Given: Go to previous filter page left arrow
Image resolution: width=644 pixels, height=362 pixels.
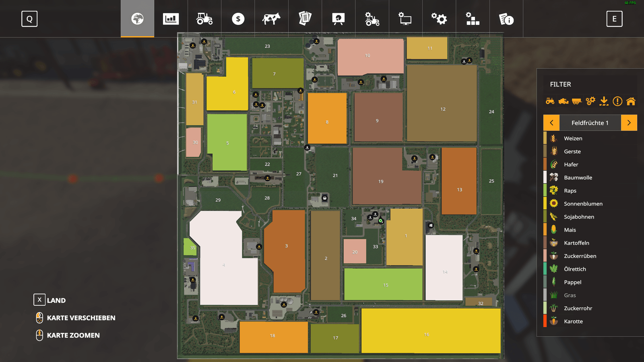Looking at the screenshot, I should [551, 123].
